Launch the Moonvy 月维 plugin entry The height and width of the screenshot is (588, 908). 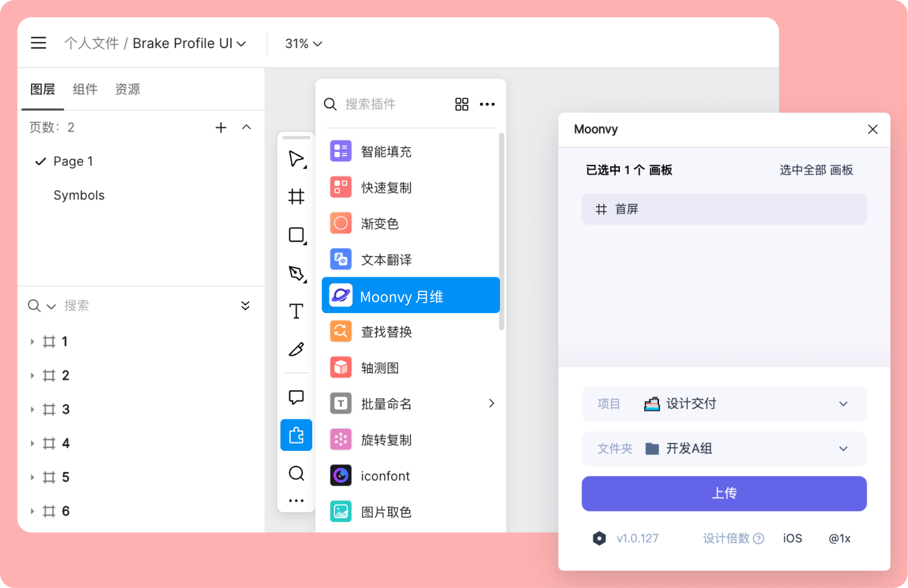tap(410, 295)
